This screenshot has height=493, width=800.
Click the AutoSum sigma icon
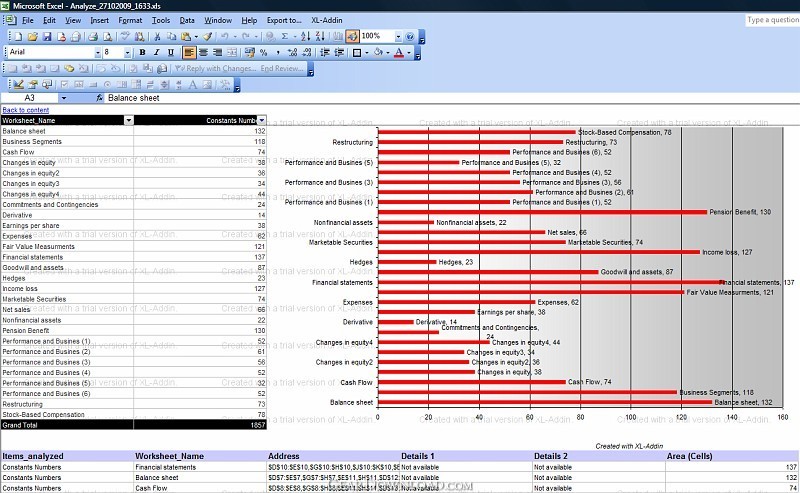coord(285,36)
